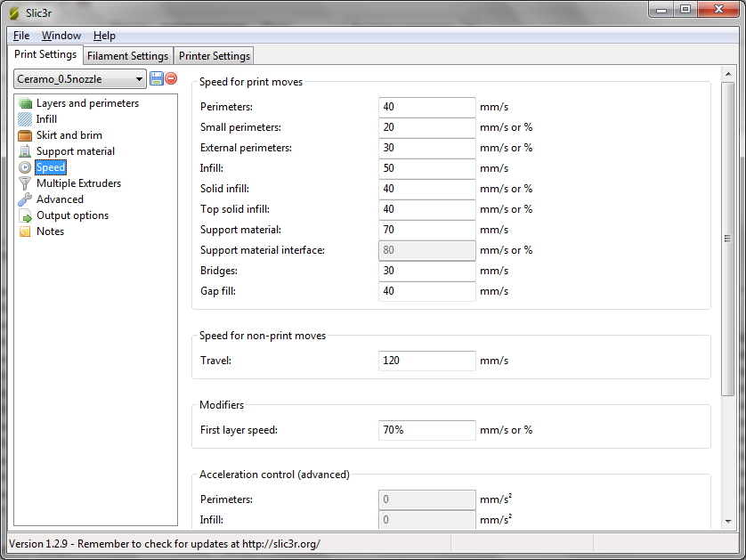Select the Speed item in the sidebar
746x560 pixels.
point(50,167)
